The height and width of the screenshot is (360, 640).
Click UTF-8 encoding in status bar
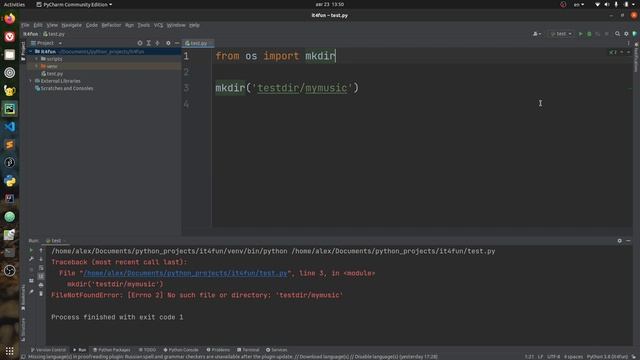(553, 357)
